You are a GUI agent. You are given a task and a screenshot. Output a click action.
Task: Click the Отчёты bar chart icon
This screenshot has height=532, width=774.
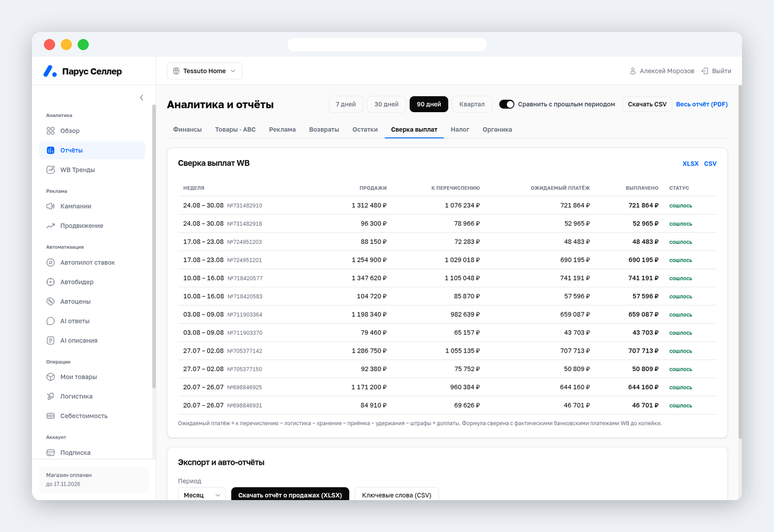pos(50,150)
